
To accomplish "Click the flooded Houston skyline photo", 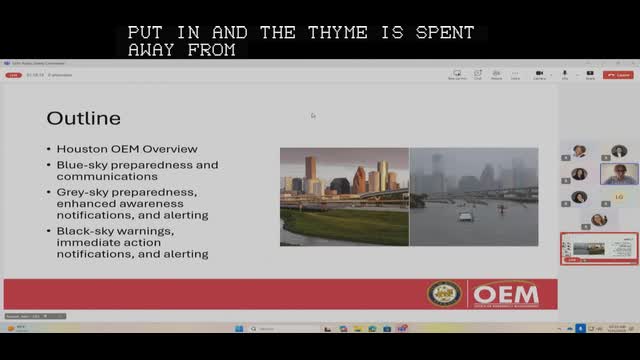I will pos(474,197).
